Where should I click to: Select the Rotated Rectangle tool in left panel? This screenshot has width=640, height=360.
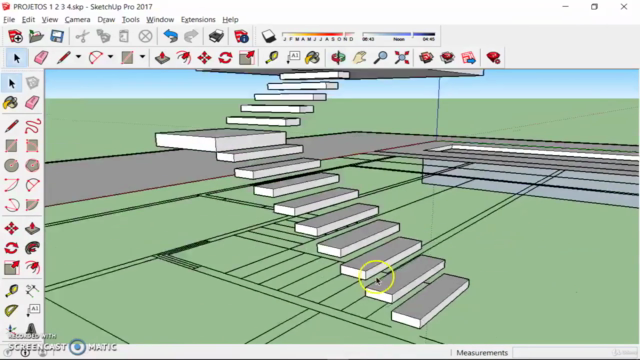click(x=32, y=146)
